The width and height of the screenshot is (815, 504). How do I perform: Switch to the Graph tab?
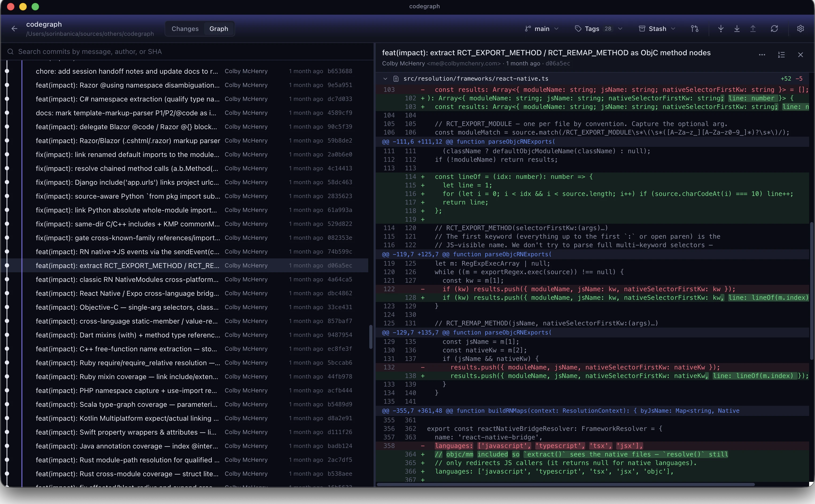pos(219,29)
